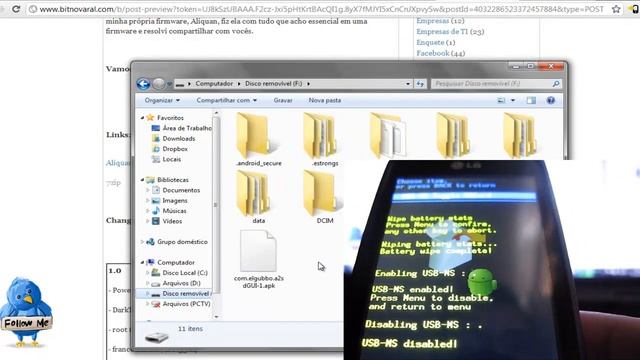Open Empresas de TI category link
Viewport: 640px width, 360px height.
(442, 31)
